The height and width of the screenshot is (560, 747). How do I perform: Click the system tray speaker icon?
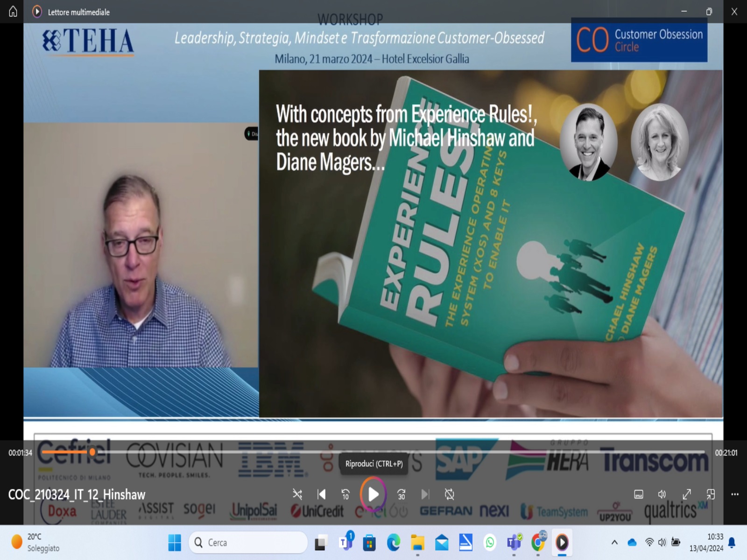[x=662, y=542]
